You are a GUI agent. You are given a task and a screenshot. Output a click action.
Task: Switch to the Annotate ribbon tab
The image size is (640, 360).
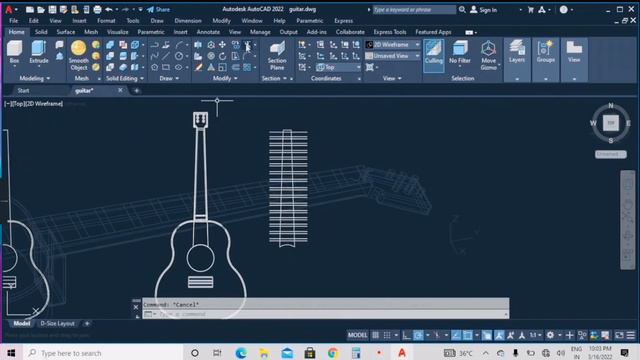[x=208, y=32]
